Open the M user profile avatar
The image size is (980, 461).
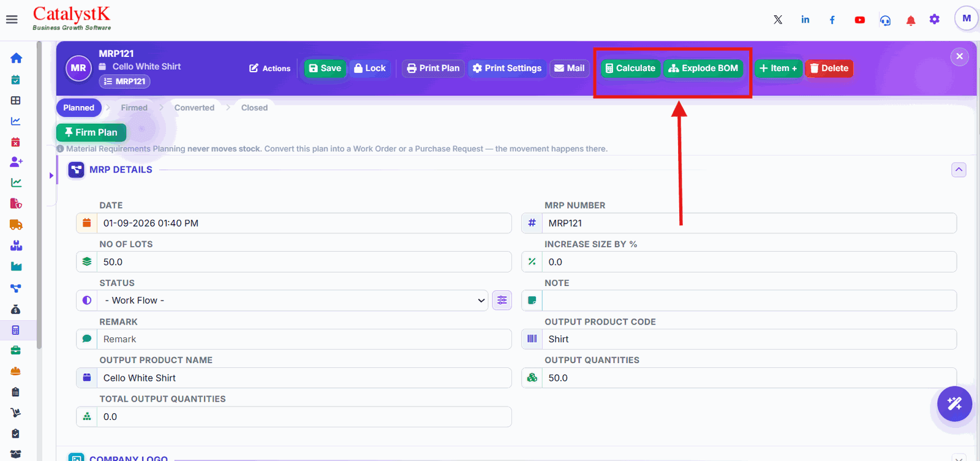967,18
